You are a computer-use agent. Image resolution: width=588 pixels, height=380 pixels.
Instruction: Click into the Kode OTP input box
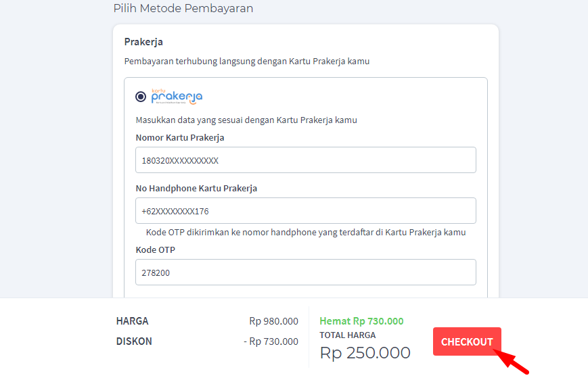[305, 272]
